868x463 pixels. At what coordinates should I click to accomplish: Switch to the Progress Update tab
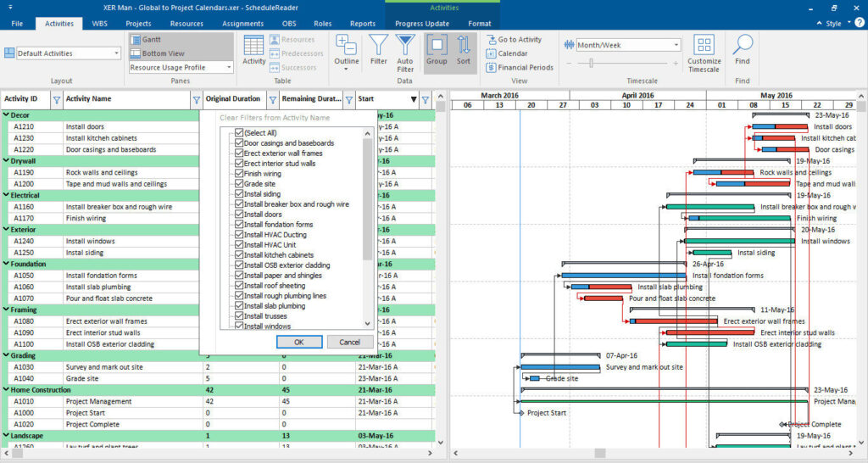(x=422, y=23)
